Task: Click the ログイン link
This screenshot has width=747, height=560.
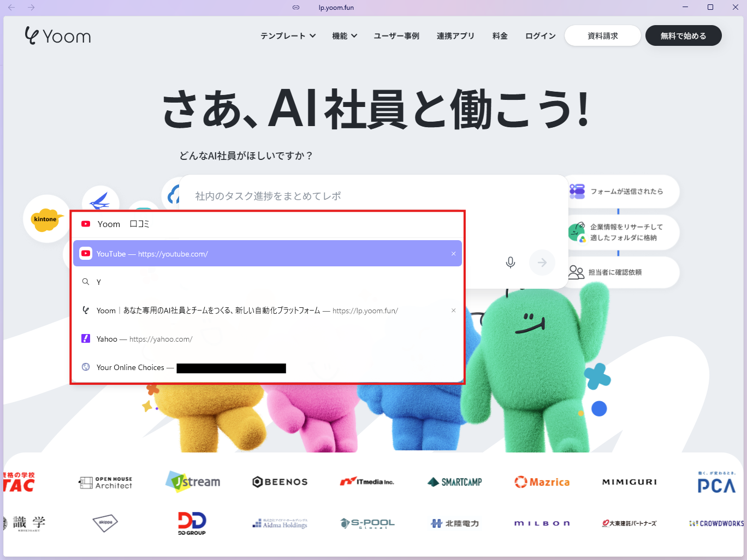Action: tap(541, 36)
